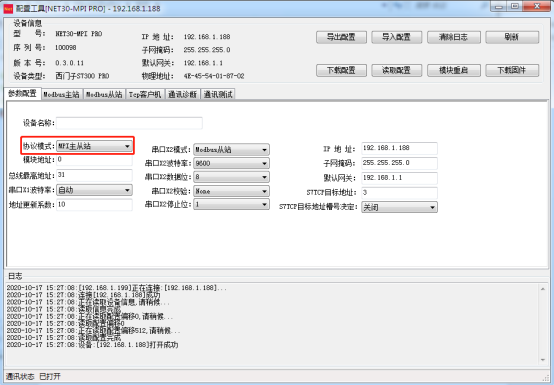The width and height of the screenshot is (554, 385).
Task: Open the 串口X2模式 dropdown
Action: 231,150
